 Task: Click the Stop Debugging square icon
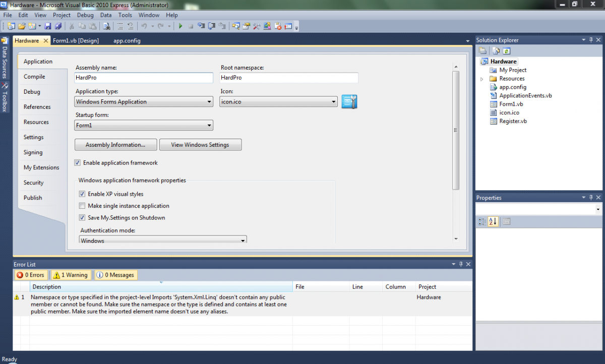tap(191, 26)
